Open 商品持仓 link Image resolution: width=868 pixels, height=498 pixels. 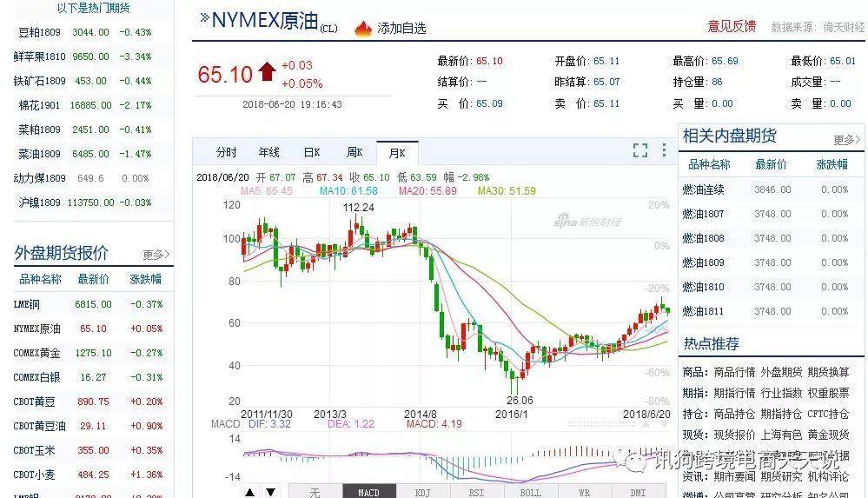point(734,415)
